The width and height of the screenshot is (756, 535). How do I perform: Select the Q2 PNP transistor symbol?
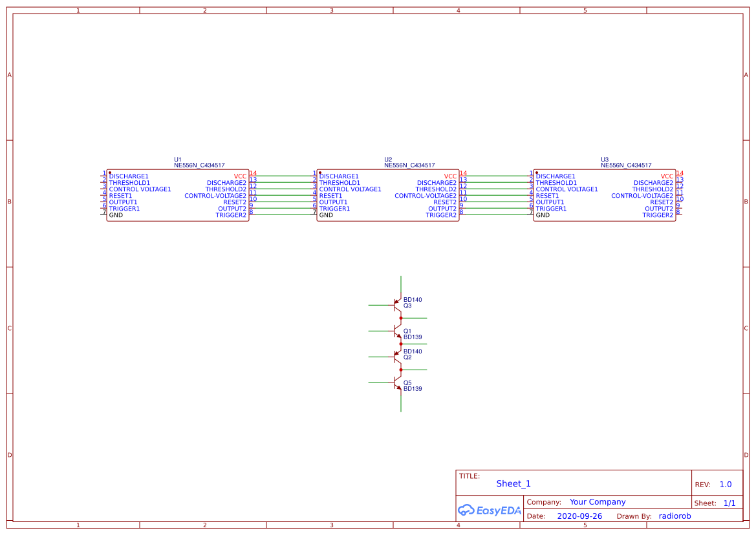click(x=397, y=357)
